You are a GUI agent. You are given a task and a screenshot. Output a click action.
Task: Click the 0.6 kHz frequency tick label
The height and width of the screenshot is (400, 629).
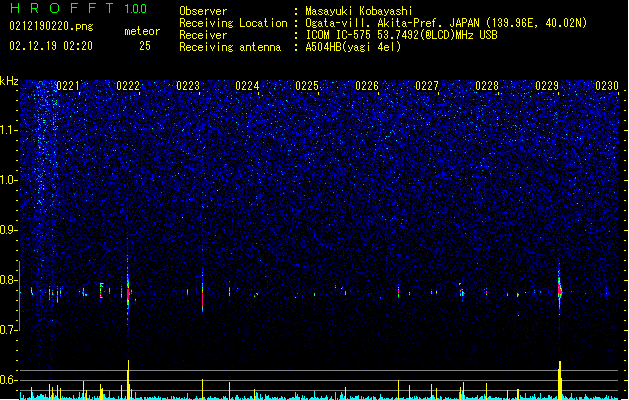[8, 380]
